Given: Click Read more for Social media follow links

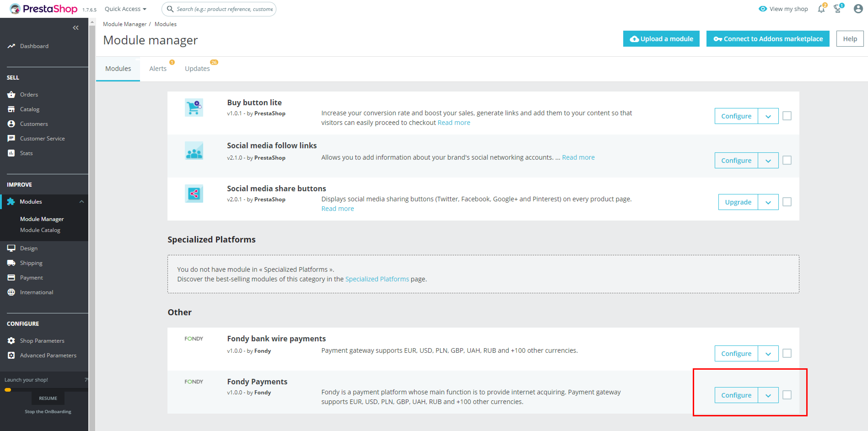Looking at the screenshot, I should pyautogui.click(x=578, y=157).
